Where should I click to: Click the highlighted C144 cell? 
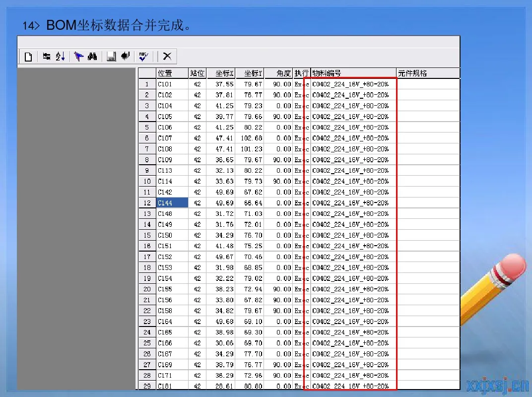tap(172, 203)
